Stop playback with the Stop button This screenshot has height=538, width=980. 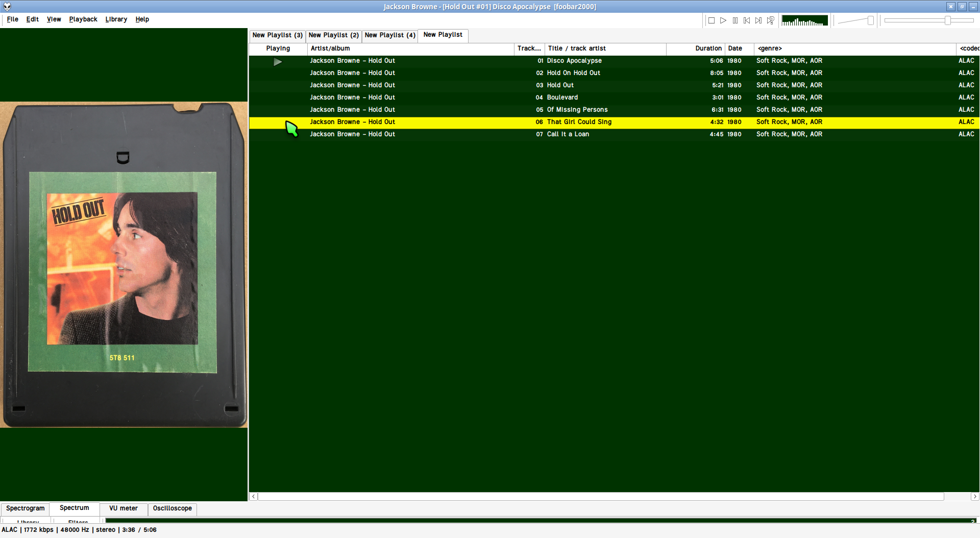[712, 20]
